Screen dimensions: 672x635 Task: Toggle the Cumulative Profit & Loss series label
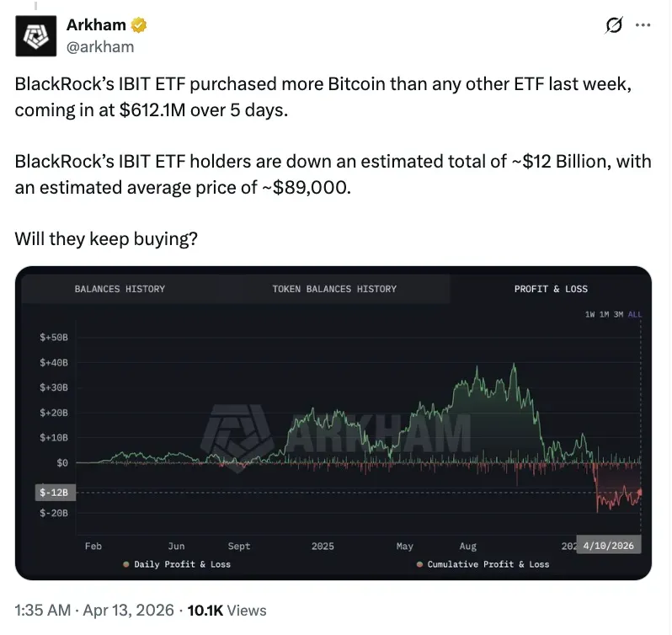[488, 564]
